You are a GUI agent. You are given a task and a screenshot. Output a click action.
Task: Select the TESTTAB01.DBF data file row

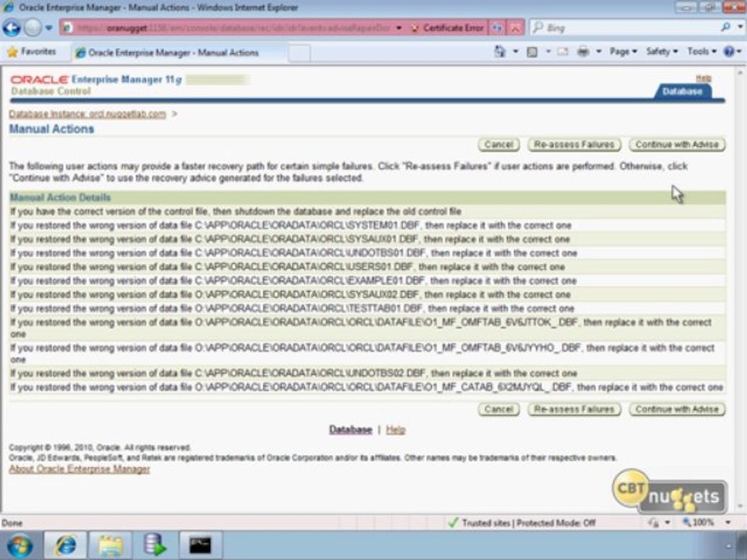367,308
